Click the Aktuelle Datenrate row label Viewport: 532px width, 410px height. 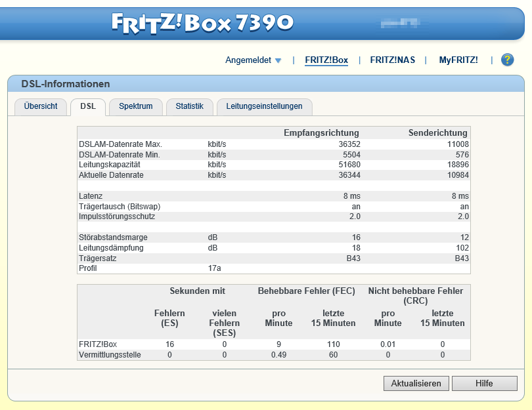[x=111, y=175]
